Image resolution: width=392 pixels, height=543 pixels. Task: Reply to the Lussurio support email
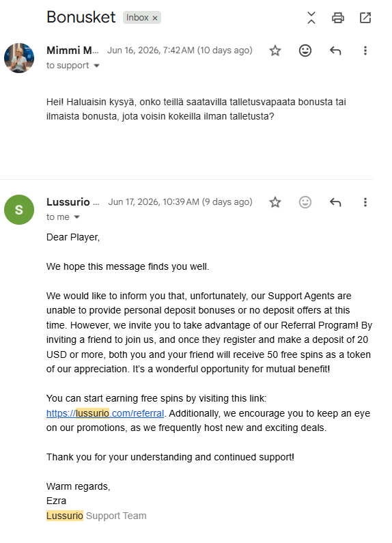pyautogui.click(x=335, y=202)
